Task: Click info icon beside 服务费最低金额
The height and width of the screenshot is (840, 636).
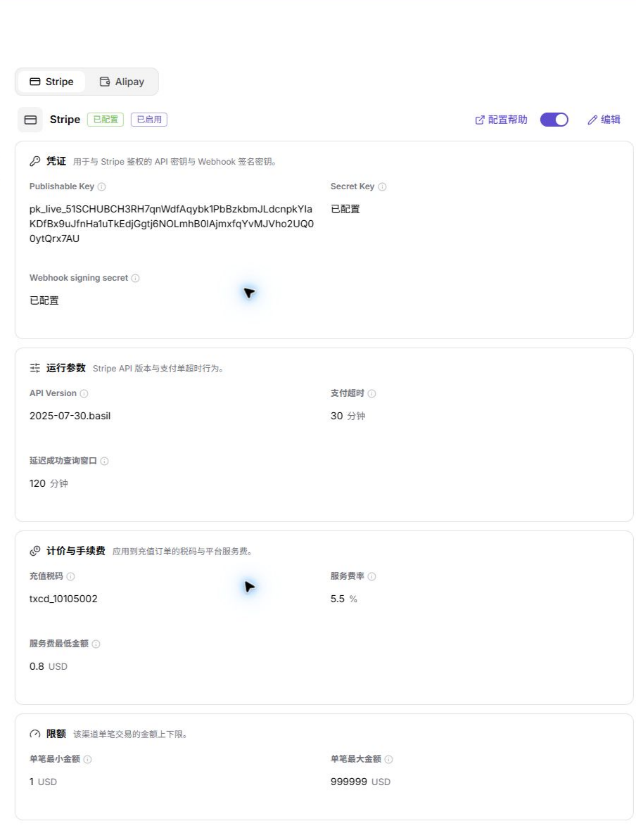Action: pos(96,644)
